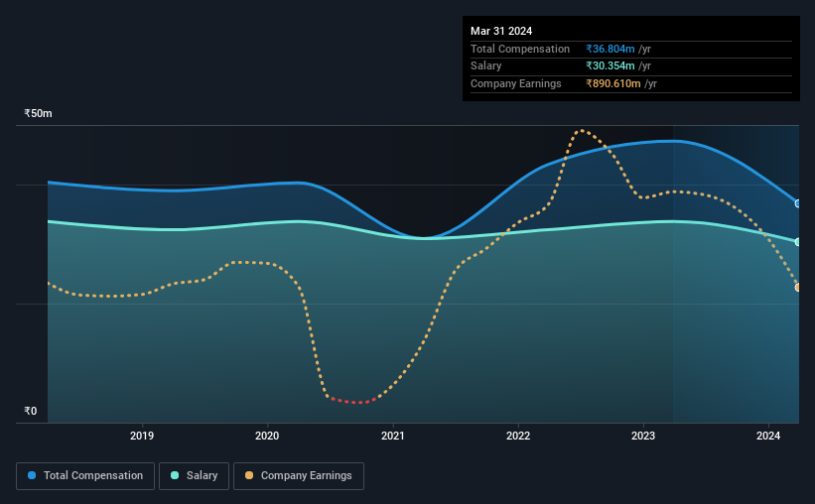Toggle the Salary legend button

[194, 476]
